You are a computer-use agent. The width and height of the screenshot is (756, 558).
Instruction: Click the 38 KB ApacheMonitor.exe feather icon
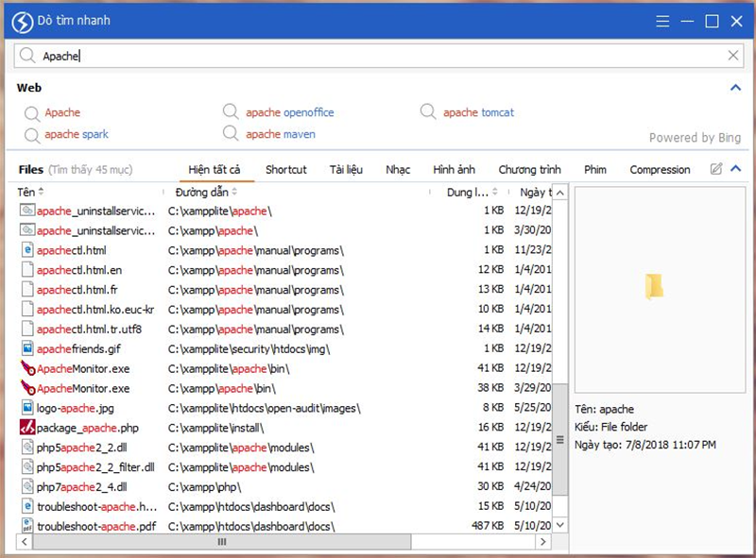(28, 388)
